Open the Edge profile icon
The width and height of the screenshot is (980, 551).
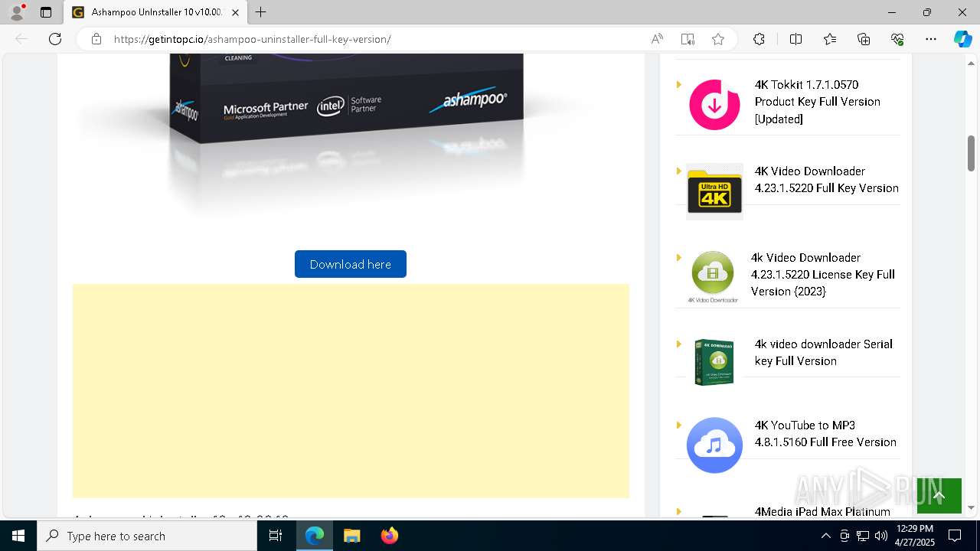(x=16, y=12)
